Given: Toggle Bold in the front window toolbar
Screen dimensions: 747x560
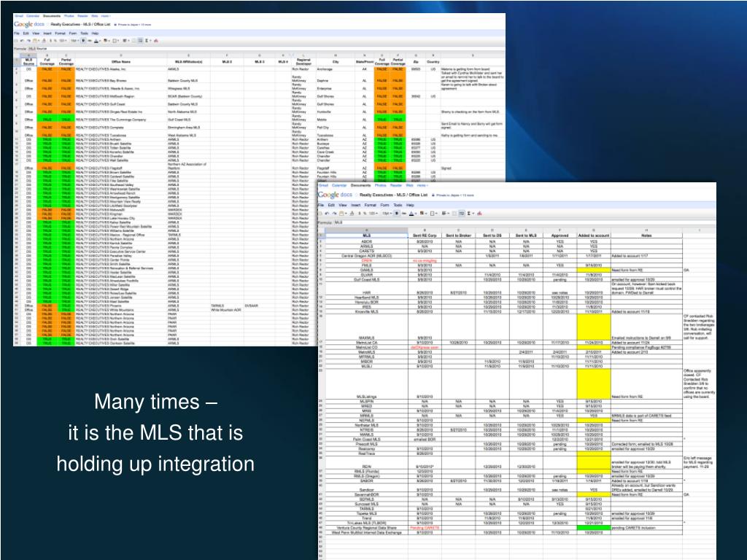Looking at the screenshot, I should [397, 214].
